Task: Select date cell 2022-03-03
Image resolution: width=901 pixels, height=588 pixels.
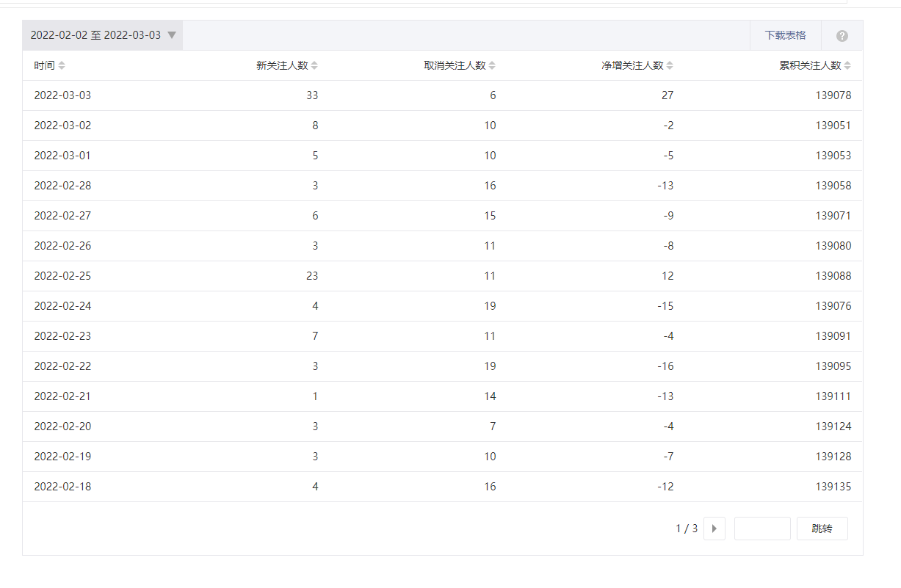Action: (62, 95)
